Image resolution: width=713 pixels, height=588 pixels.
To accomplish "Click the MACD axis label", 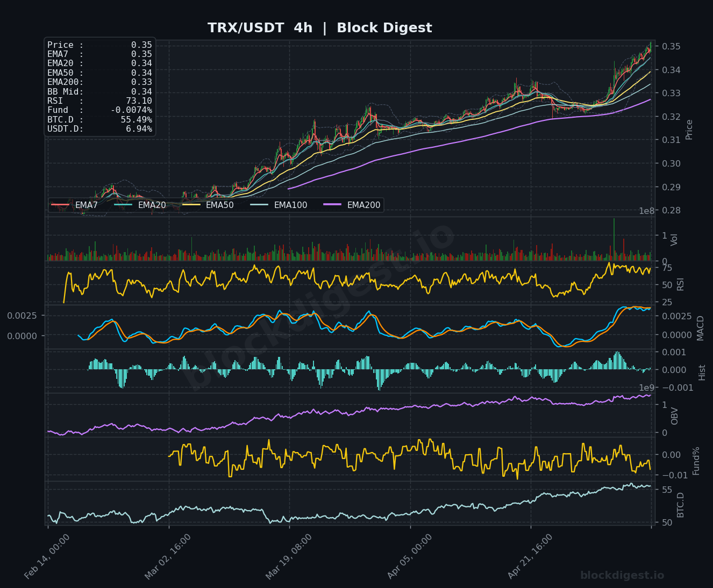I will [x=700, y=328].
